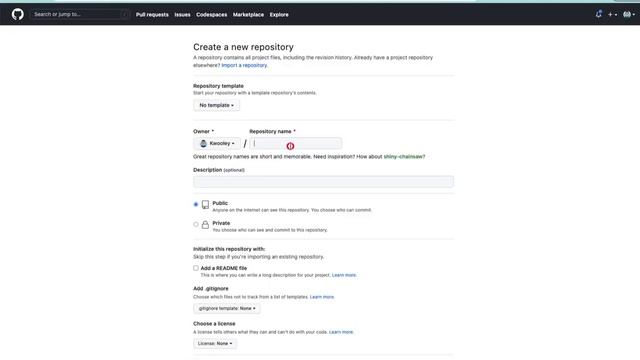The width and height of the screenshot is (640, 360).
Task: Open the Owner Kwooley dropdown
Action: coord(217,143)
